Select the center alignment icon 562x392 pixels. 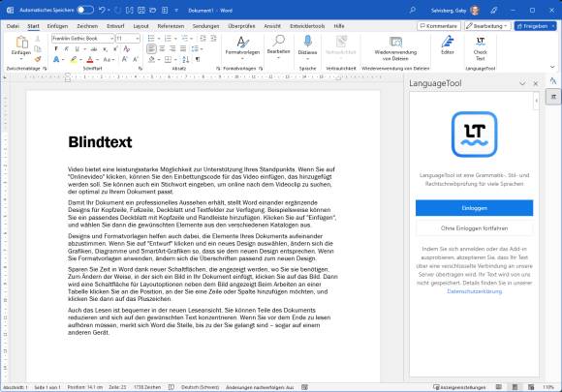tap(162, 48)
